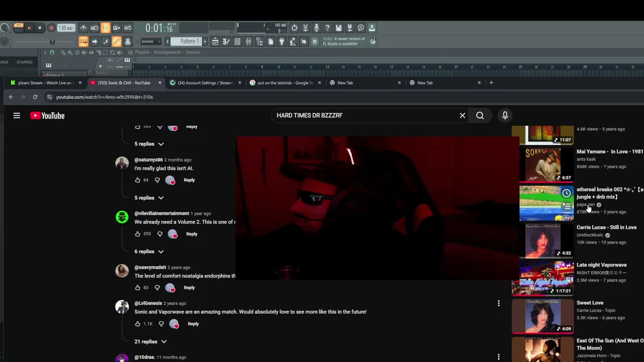
Task: Reply to LvlGenesis's comment
Action: click(x=193, y=324)
